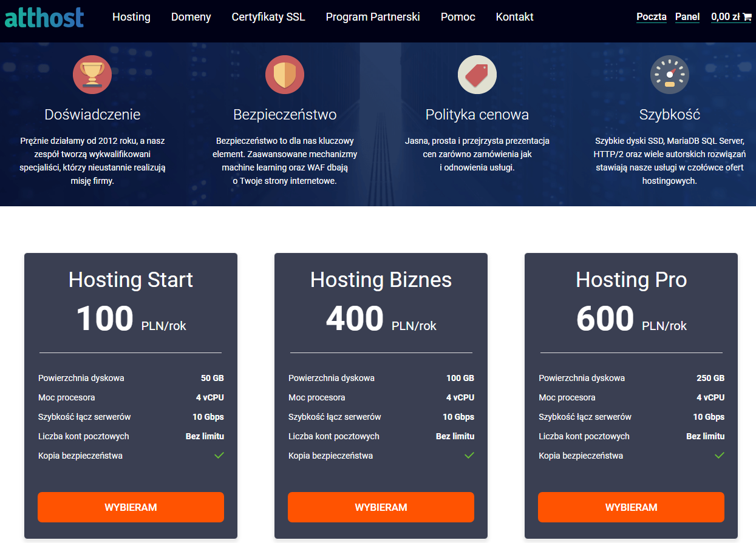Click Hosting Start 'Bez limitu' value
The image size is (756, 543).
tap(205, 436)
